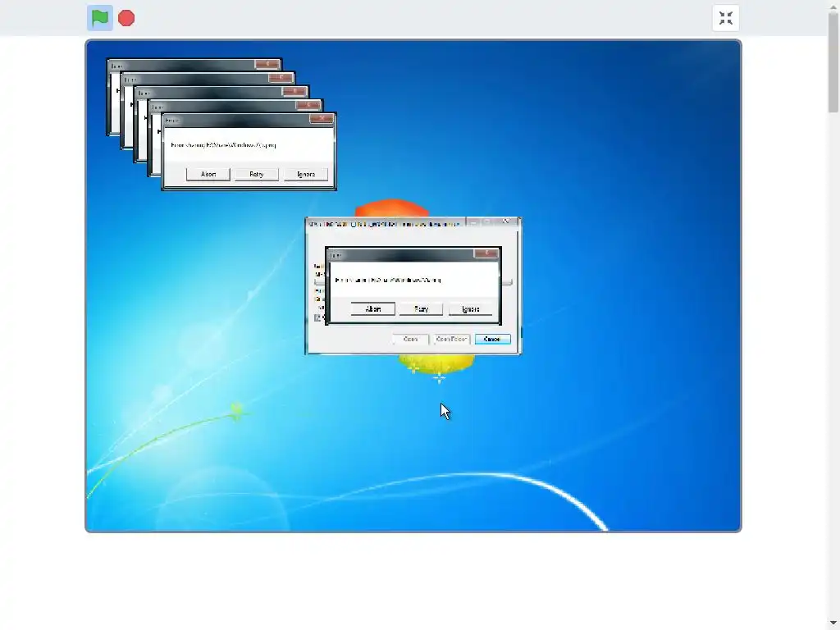Click Abort in the center error dialog
This screenshot has height=630, width=840.
[x=373, y=309]
